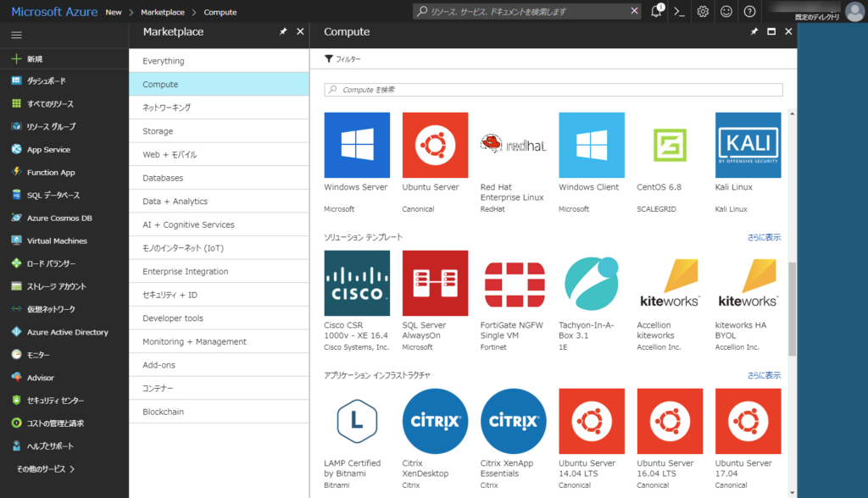Select コンテナー category

(220, 389)
